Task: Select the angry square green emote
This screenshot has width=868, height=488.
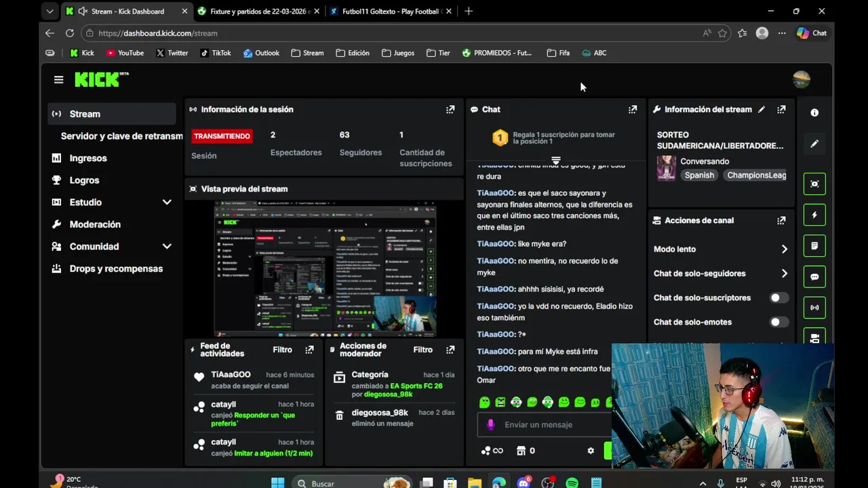Action: 500,403
